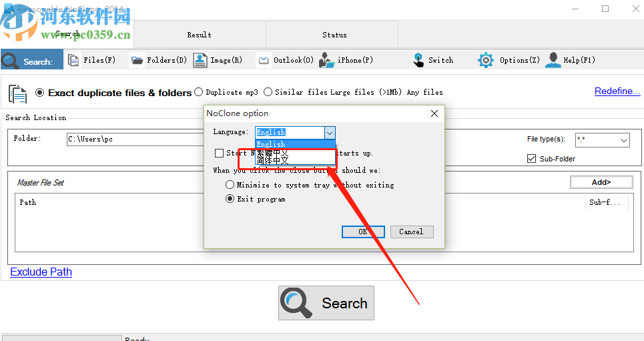The width and height of the screenshot is (644, 341).
Task: Click the Switch pointer icon
Action: [418, 60]
